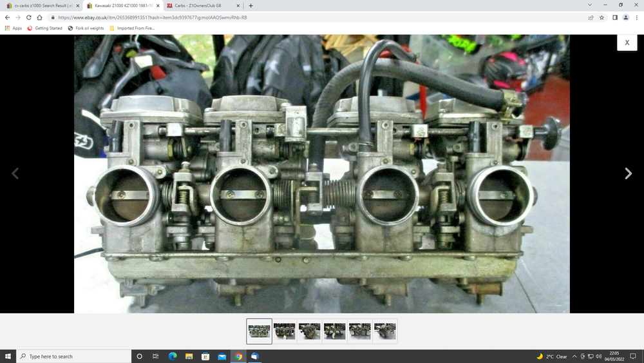Toggle the browser side panel icon
The width and height of the screenshot is (644, 363).
[x=614, y=17]
